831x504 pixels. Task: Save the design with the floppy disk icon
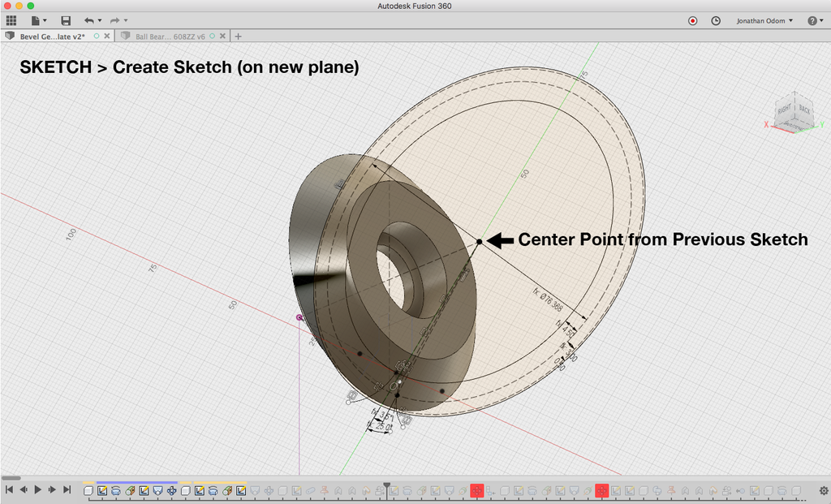(66, 20)
